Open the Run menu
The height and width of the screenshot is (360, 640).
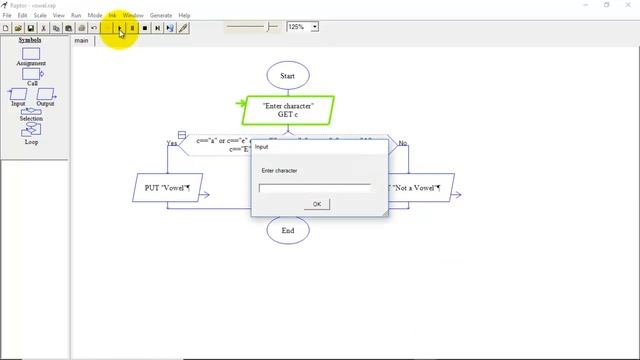76,15
